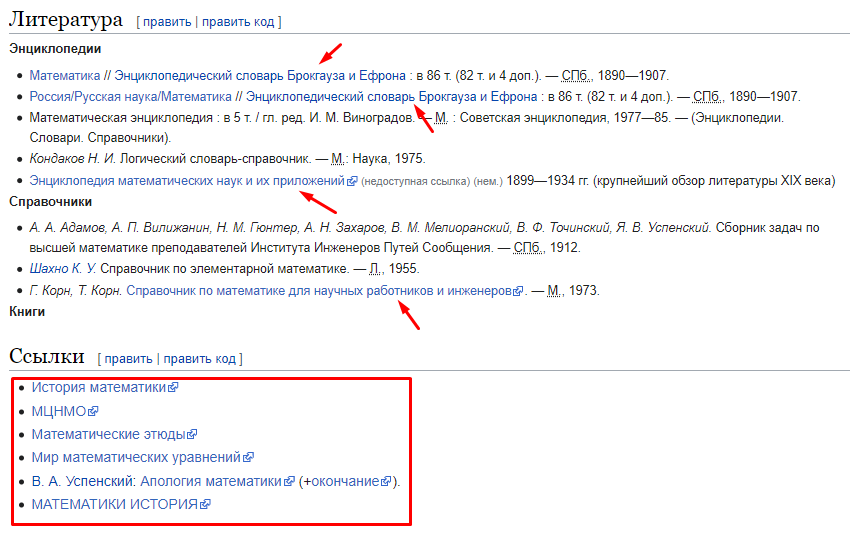Click править код next to Литература heading
The width and height of the screenshot is (850, 540).
[238, 21]
